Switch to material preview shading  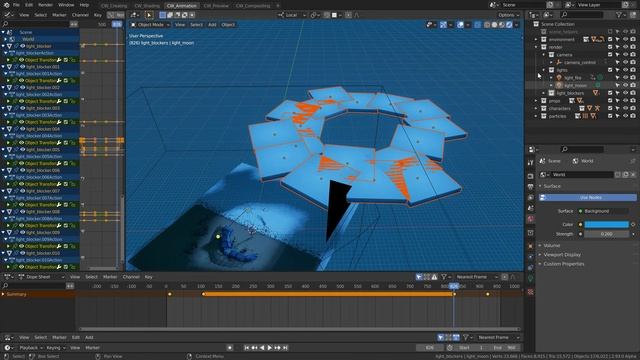[502, 25]
